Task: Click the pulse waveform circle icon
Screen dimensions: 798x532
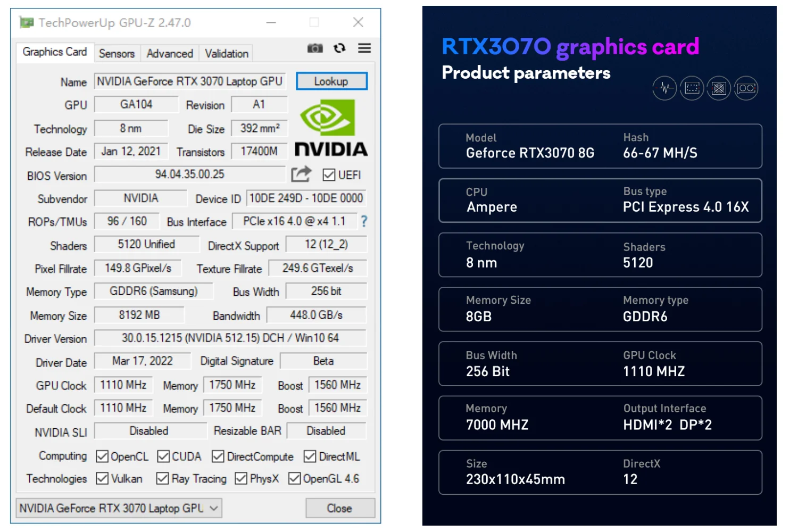Action: (665, 88)
